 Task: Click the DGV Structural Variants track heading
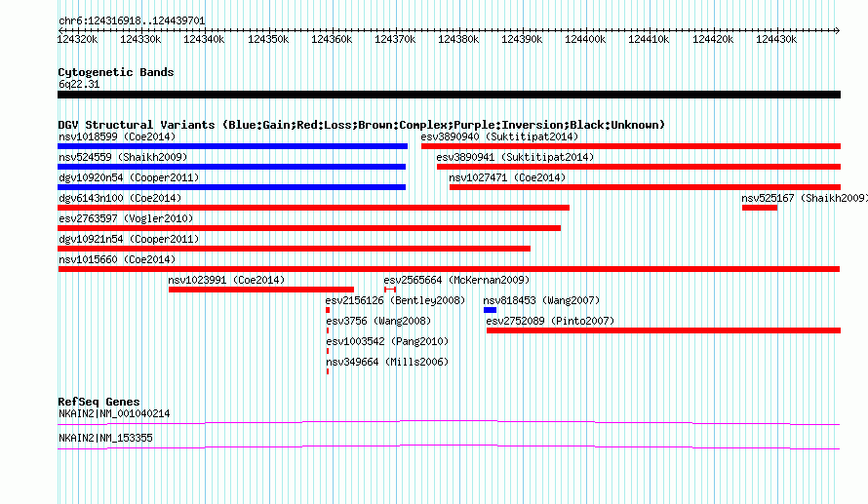point(361,125)
